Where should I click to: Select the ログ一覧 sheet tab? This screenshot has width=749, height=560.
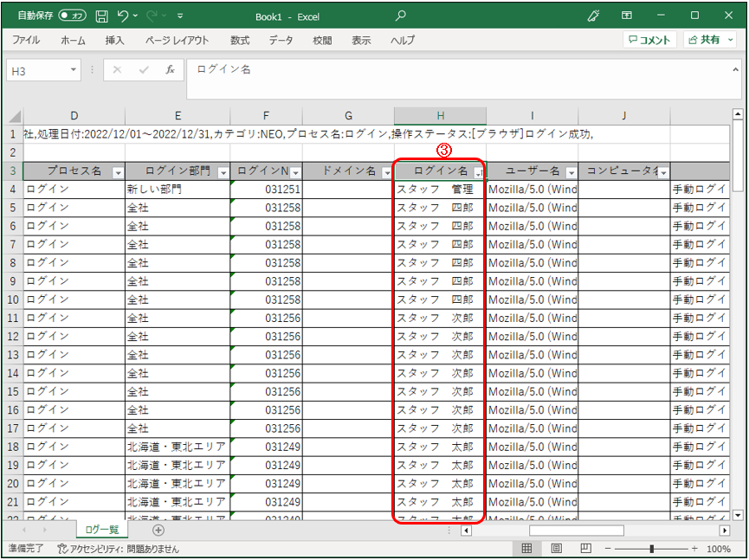pos(102,530)
